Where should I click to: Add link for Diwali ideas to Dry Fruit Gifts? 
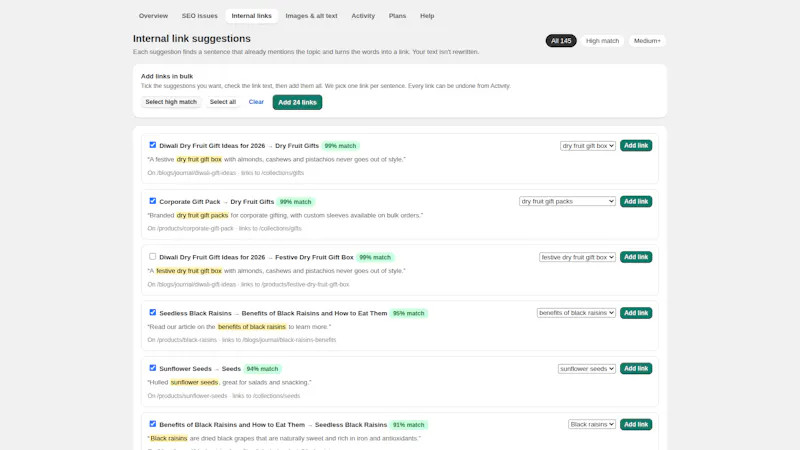click(636, 146)
